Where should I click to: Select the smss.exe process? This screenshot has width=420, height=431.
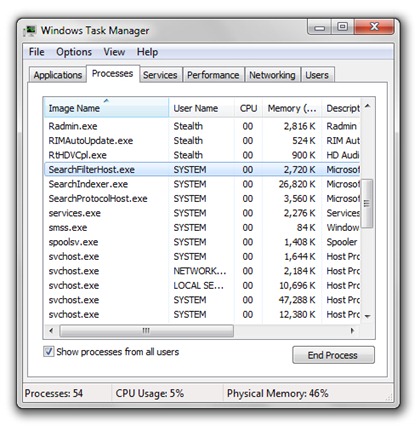[202, 228]
